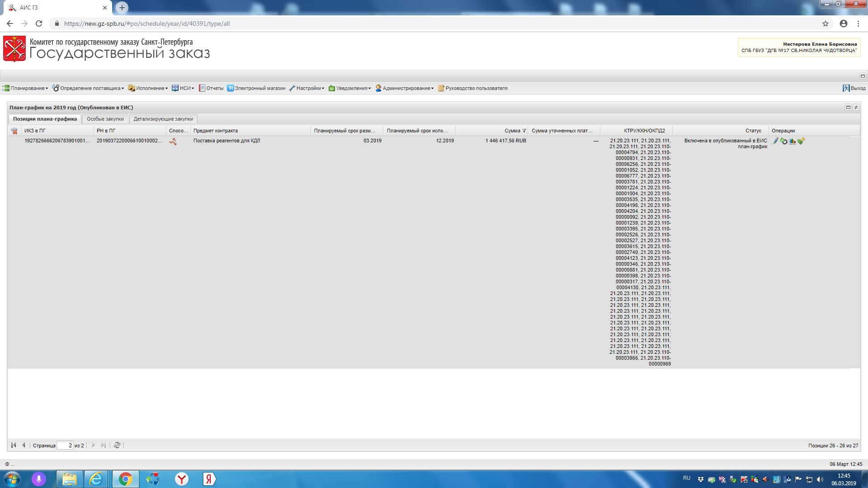Collapse the План-график panel with the minimize icon
The height and width of the screenshot is (488, 868).
tap(848, 108)
